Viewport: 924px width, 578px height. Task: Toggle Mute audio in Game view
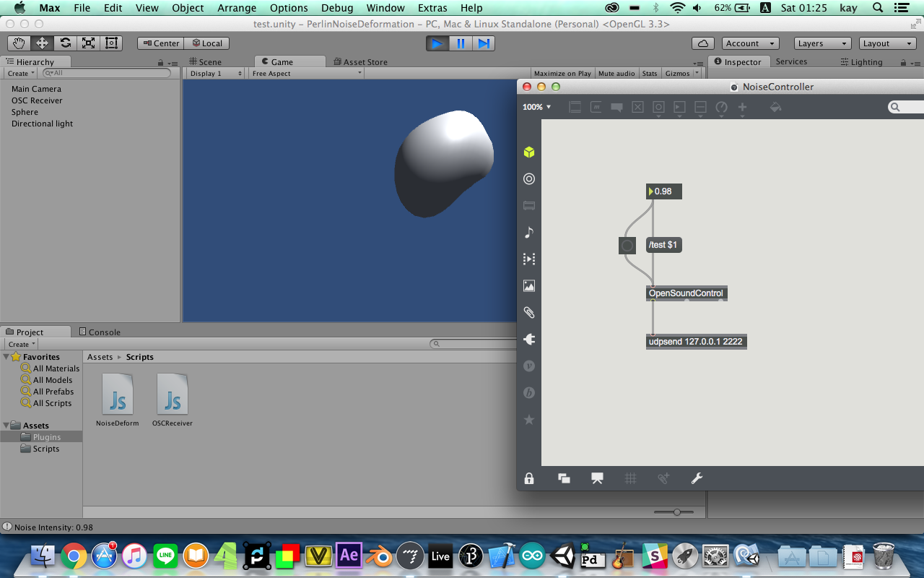(616, 74)
